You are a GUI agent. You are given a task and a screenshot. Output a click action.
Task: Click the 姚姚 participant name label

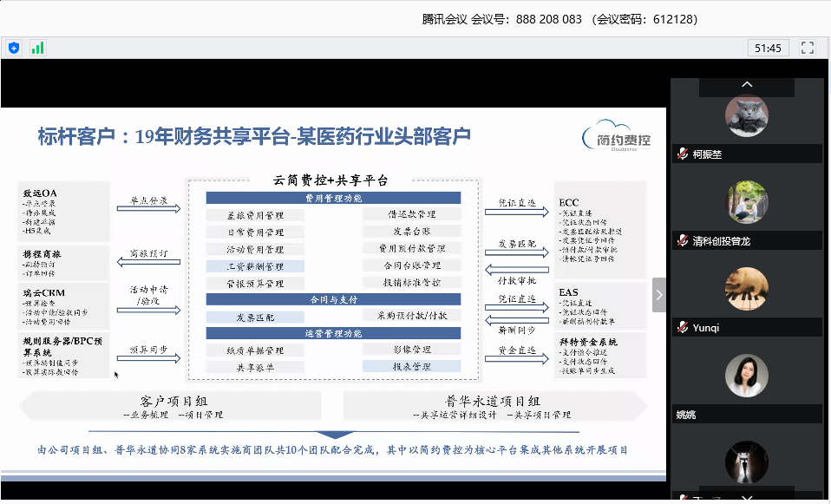[x=686, y=415]
